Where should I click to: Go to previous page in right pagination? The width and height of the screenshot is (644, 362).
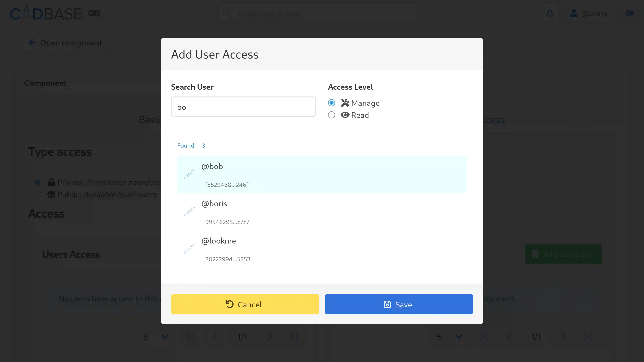coord(509,337)
